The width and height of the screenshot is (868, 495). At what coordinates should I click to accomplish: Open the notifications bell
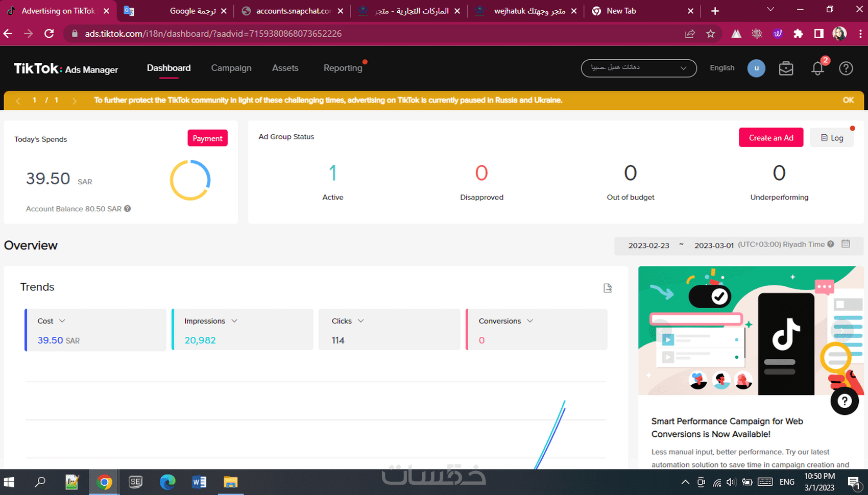click(818, 68)
